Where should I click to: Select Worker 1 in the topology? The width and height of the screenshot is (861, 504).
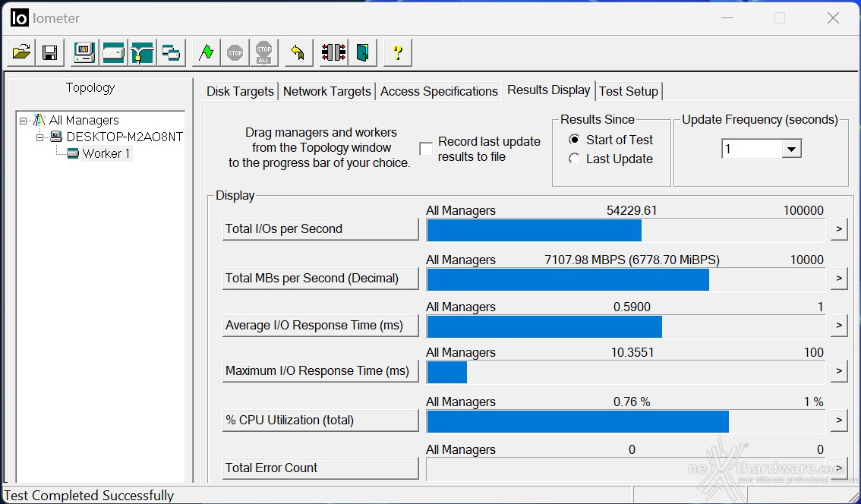(x=106, y=153)
